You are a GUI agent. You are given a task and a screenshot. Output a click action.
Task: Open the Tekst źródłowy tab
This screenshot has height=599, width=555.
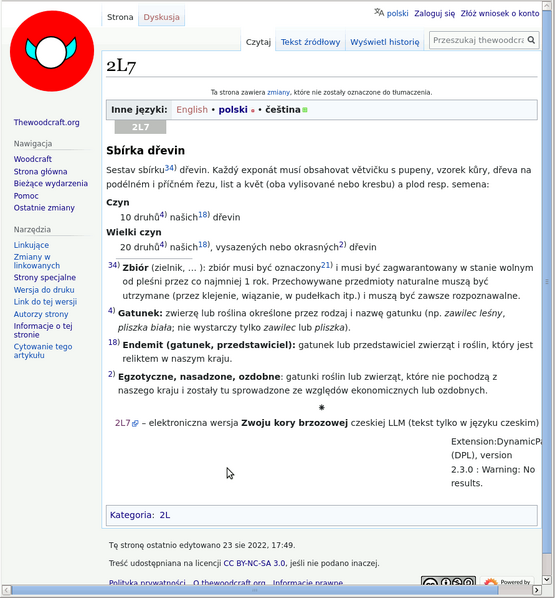coord(310,42)
